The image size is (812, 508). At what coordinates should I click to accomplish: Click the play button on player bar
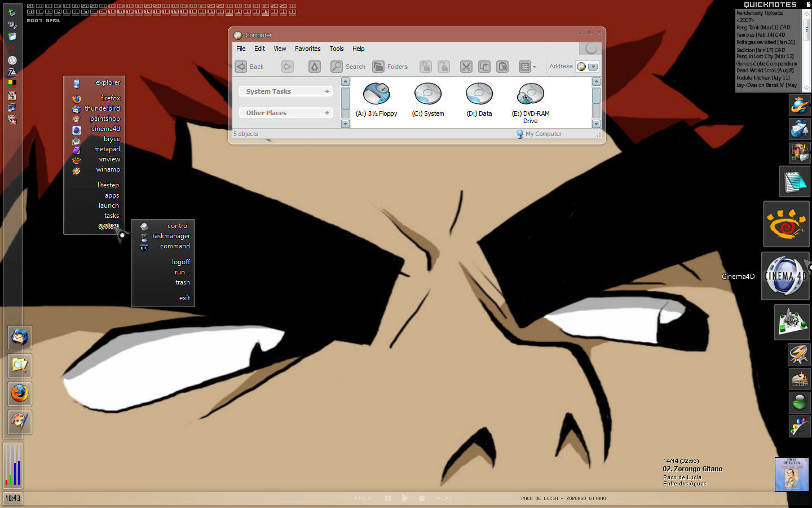click(405, 498)
